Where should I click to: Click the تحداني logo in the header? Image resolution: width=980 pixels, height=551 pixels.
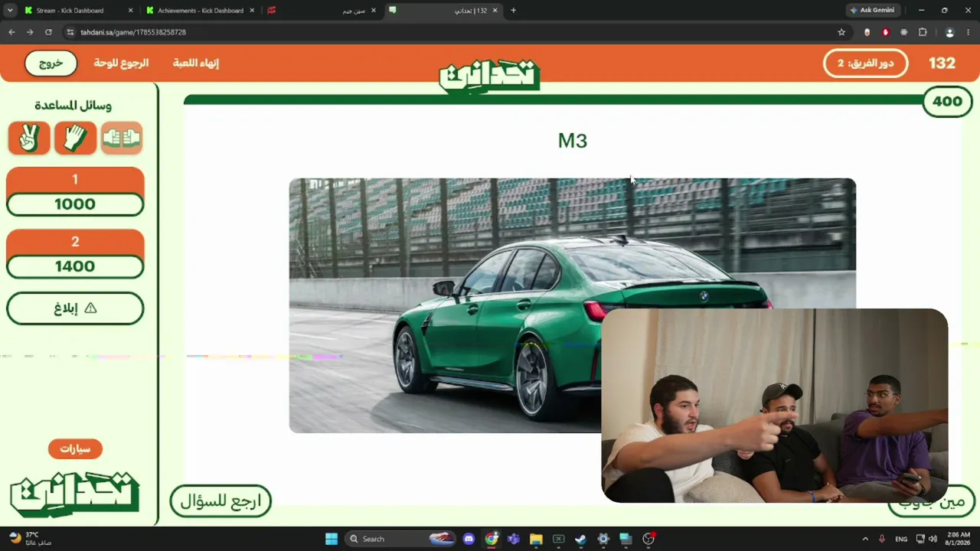[489, 77]
